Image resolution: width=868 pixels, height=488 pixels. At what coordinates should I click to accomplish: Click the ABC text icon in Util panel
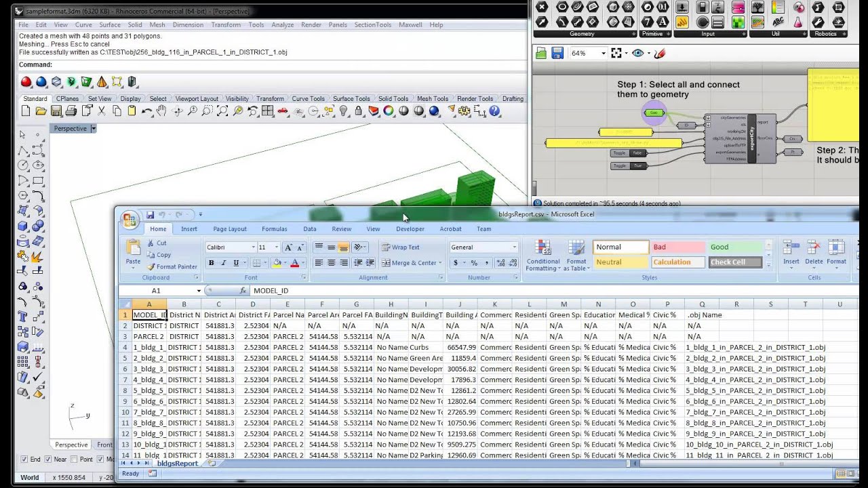point(778,22)
